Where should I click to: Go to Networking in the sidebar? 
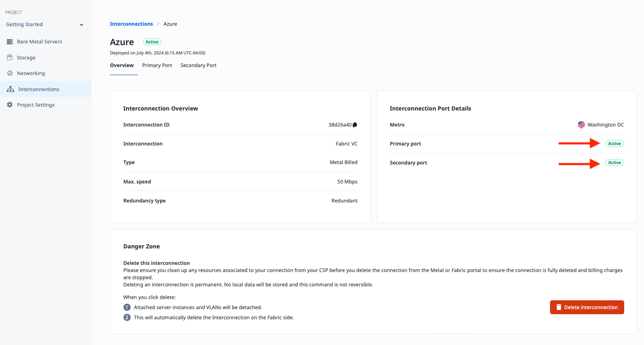click(46, 73)
